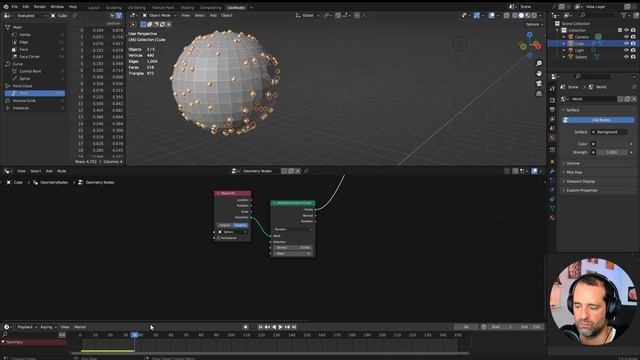Click play animation in timeline
Viewport: 640px width, 360px height.
[x=280, y=327]
